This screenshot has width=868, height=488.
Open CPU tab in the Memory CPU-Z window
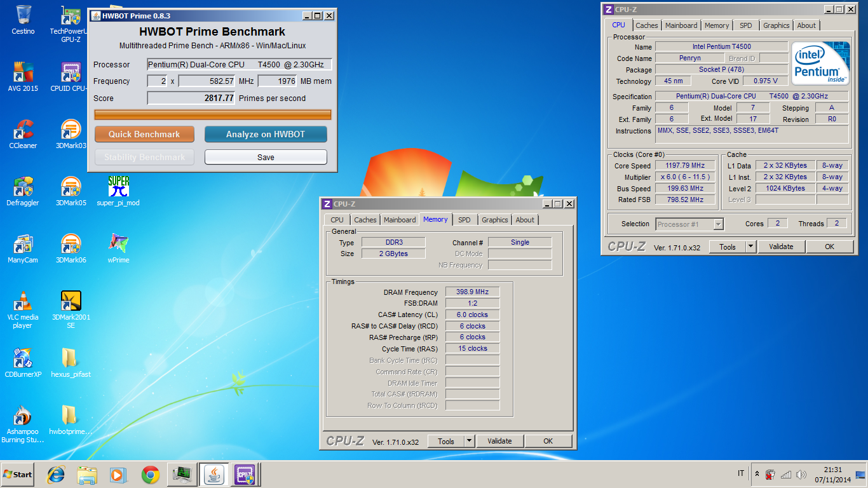pyautogui.click(x=337, y=220)
